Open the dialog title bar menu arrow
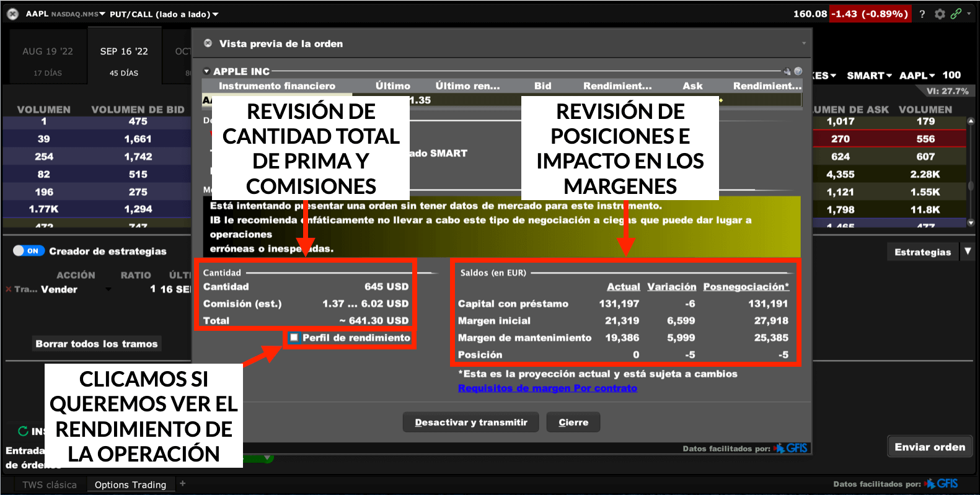 coord(804,43)
